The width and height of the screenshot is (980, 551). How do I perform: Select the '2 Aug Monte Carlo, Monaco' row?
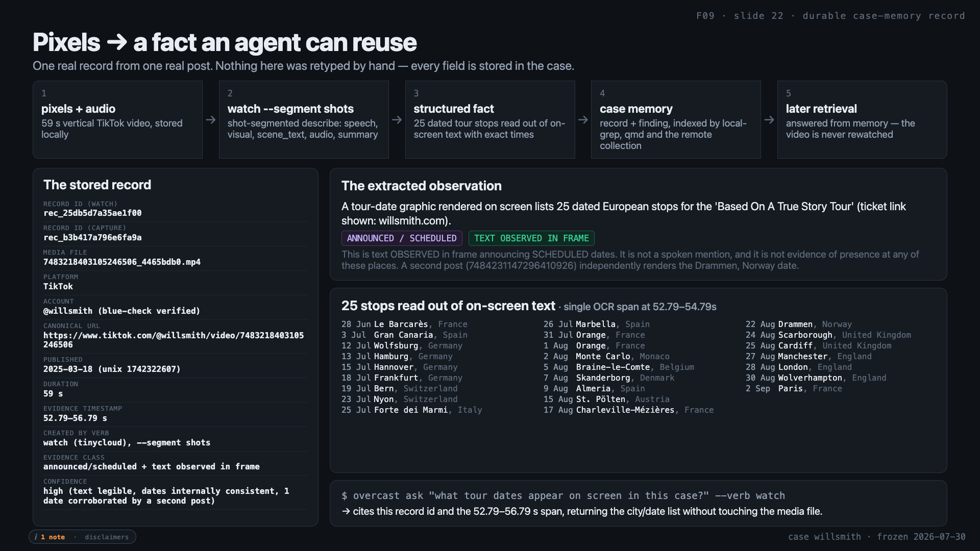point(606,357)
